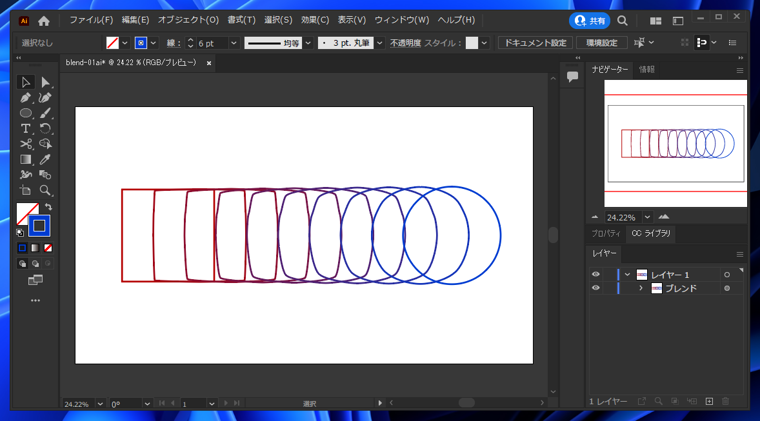
Task: Open artboard number dropdown in status bar
Action: (x=212, y=404)
